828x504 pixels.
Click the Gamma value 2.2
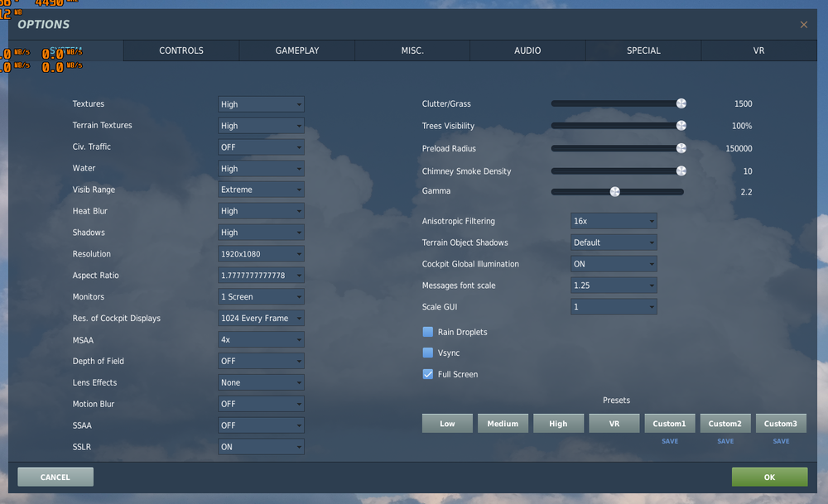[746, 192]
